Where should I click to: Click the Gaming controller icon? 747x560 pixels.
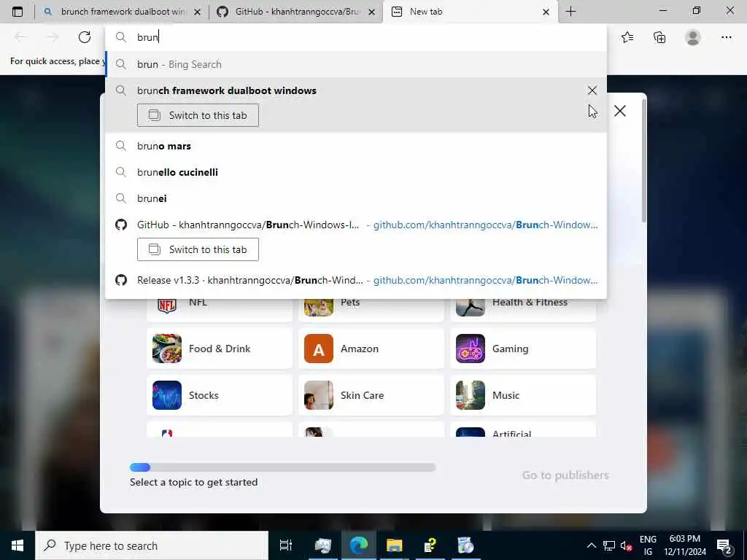click(x=471, y=349)
